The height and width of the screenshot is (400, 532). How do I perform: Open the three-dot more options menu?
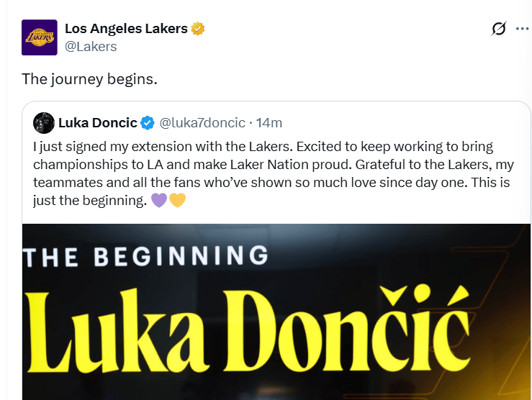tap(523, 29)
